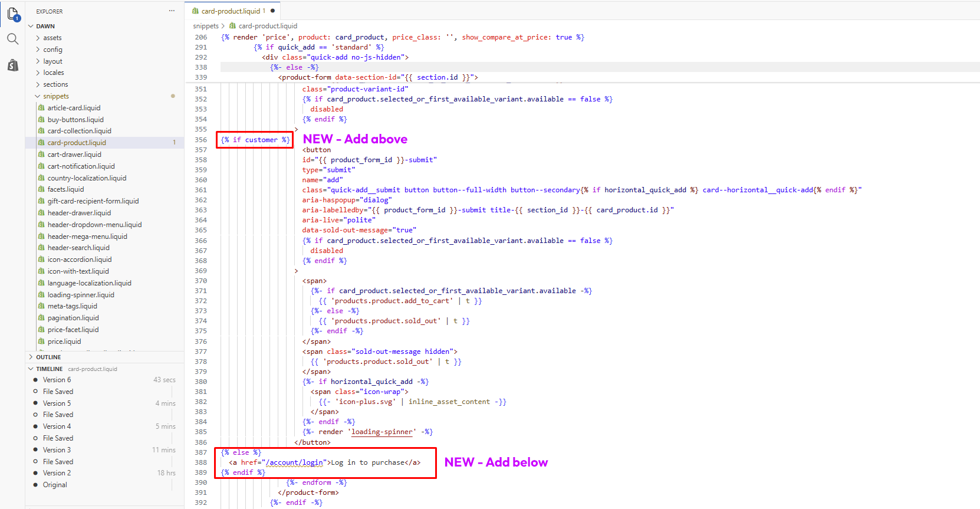
Task: Open price-facet.liquid file
Action: [73, 330]
